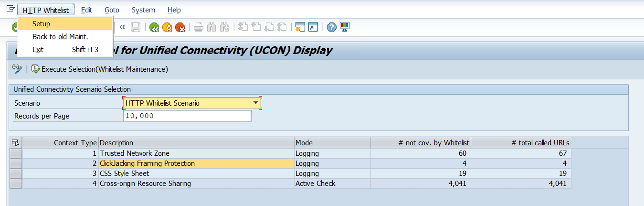Click Execute Selection(Whitelist Maintenance) button
The width and height of the screenshot is (644, 206).
(x=100, y=69)
